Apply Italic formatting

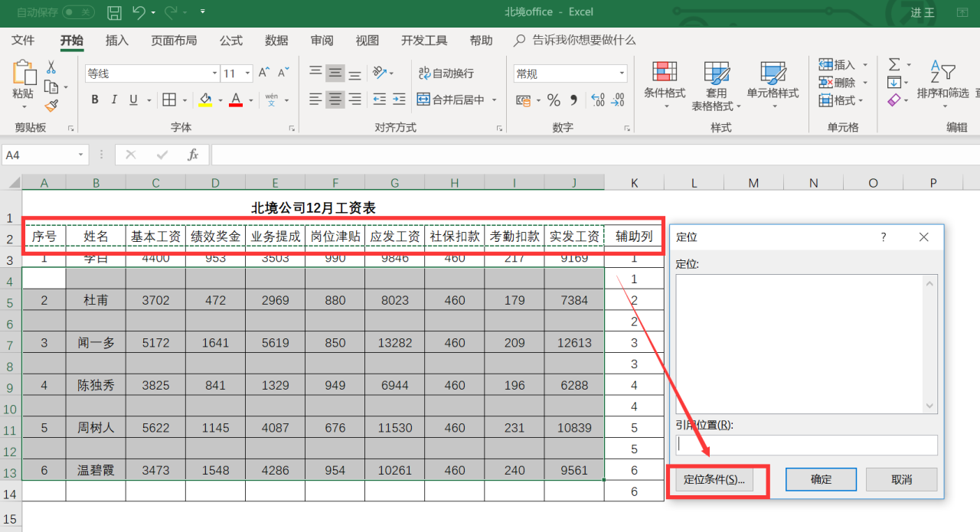click(x=114, y=100)
